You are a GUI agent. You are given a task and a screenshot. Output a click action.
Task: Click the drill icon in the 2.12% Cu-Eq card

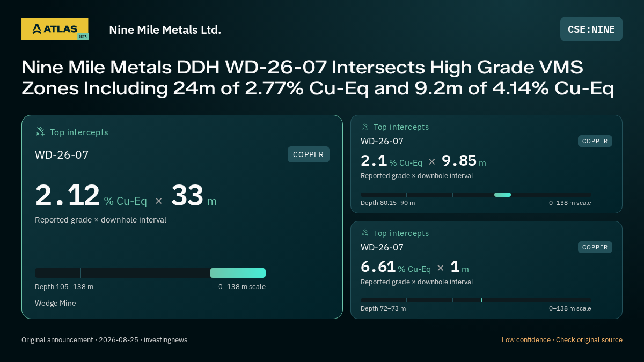pyautogui.click(x=40, y=131)
